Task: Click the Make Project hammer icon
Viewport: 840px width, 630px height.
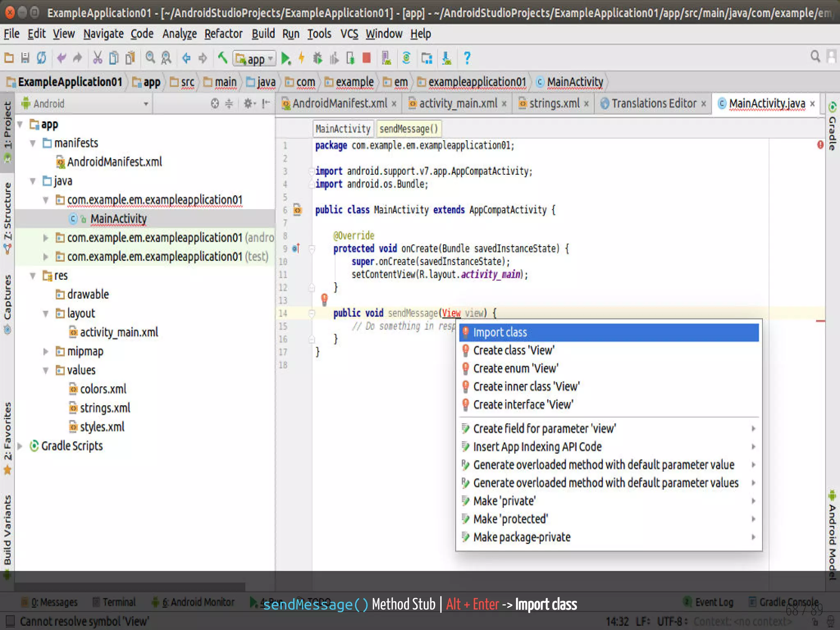Action: point(223,58)
